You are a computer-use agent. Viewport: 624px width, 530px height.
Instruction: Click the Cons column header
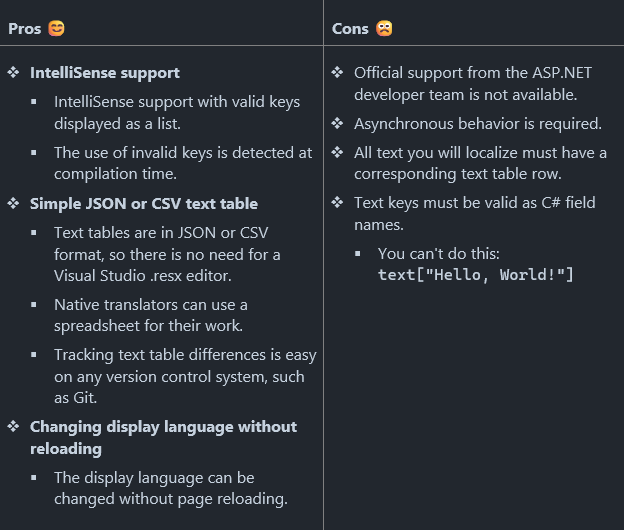[x=350, y=29]
